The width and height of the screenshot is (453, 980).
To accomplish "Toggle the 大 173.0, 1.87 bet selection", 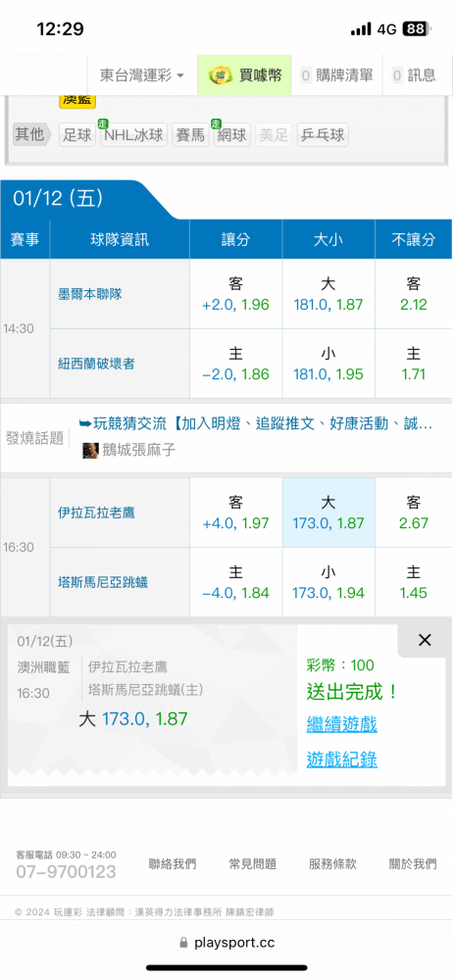I will 328,513.
